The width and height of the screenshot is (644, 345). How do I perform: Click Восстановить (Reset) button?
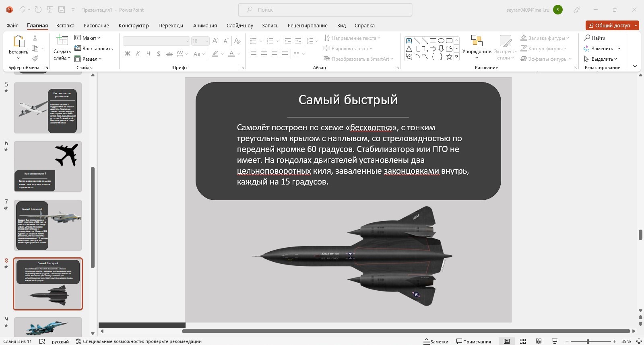(93, 48)
